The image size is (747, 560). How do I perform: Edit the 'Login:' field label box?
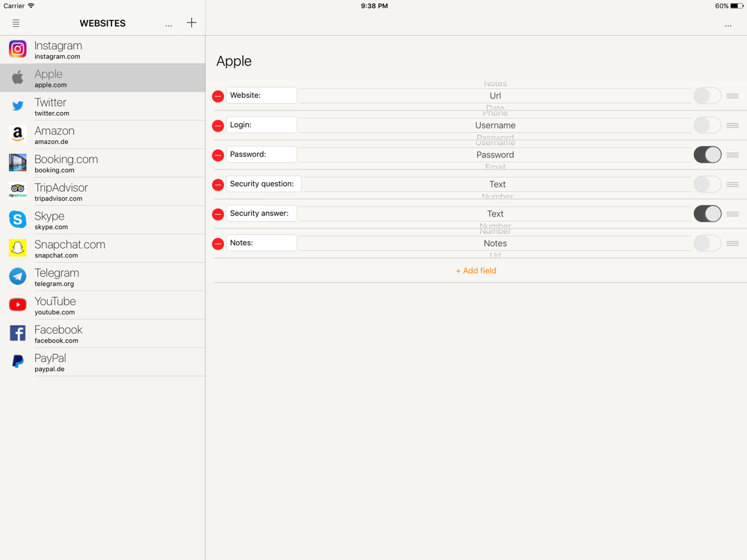point(261,125)
